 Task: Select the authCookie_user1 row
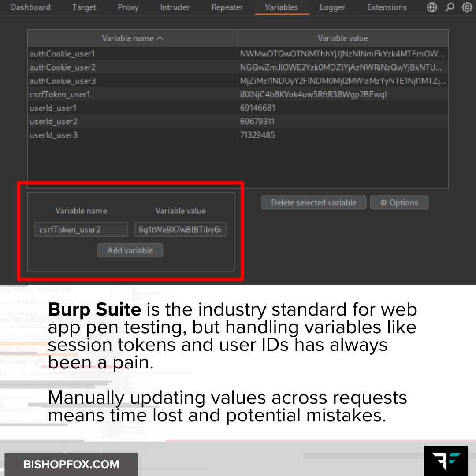tap(238, 54)
